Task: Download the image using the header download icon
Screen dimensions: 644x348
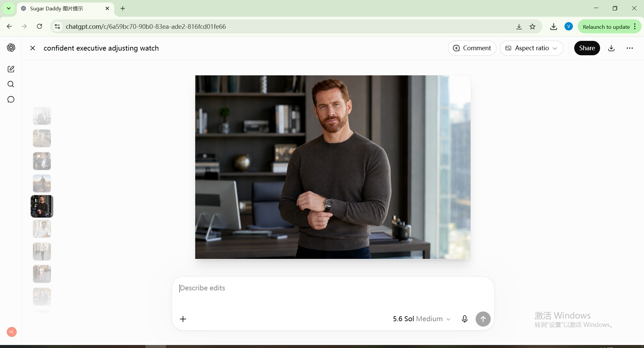Action: click(611, 48)
